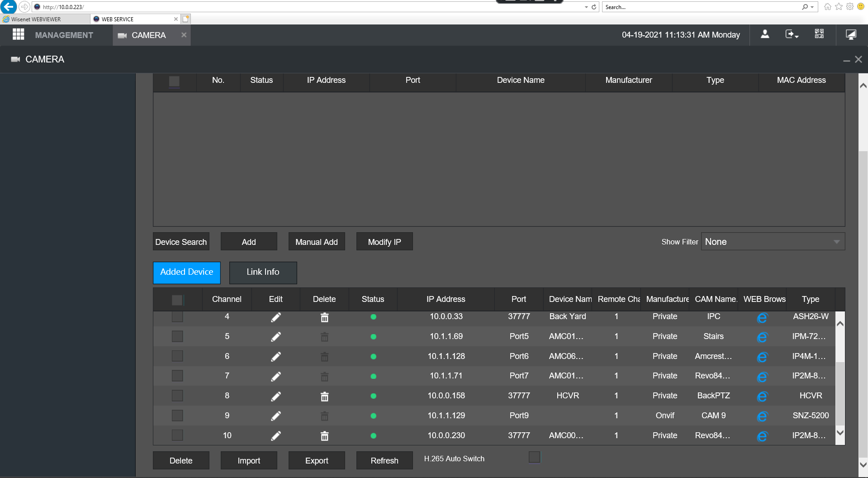
Task: Click the Add button
Action: pos(249,242)
